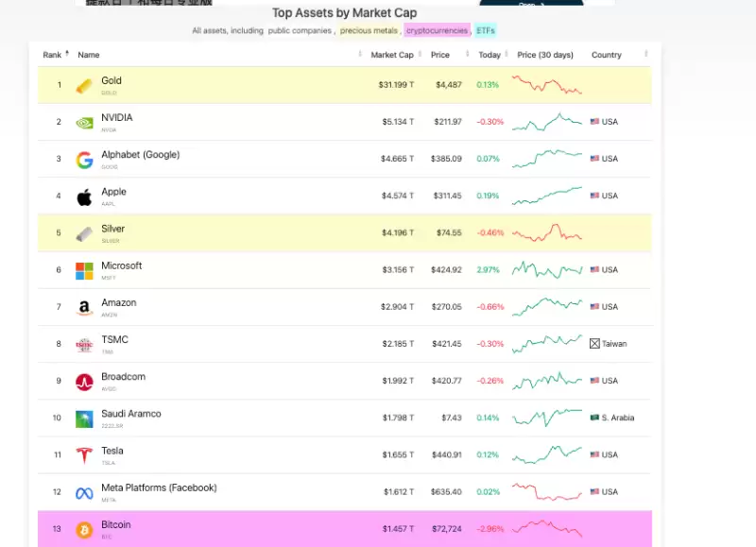Click the Taiwan flag placeholder icon

594,344
